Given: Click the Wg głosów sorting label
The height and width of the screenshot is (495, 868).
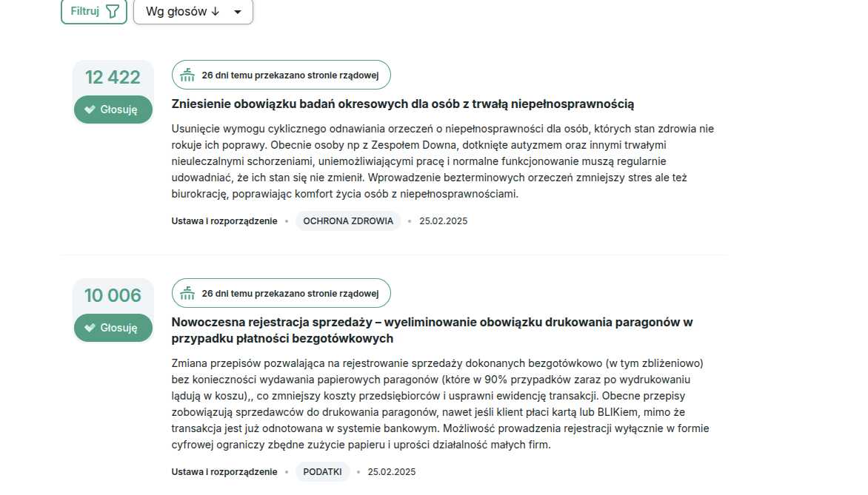Looking at the screenshot, I should click(176, 12).
